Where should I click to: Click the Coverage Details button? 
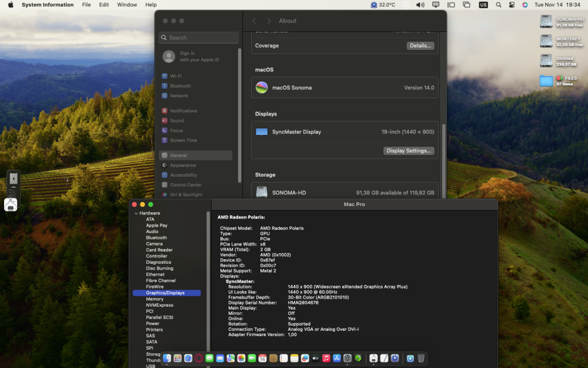click(x=420, y=45)
